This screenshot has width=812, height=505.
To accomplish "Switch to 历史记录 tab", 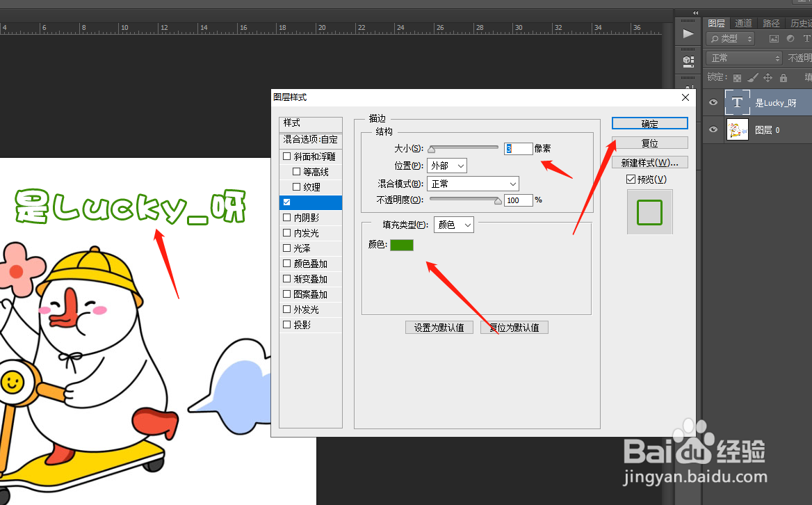I will coord(800,24).
